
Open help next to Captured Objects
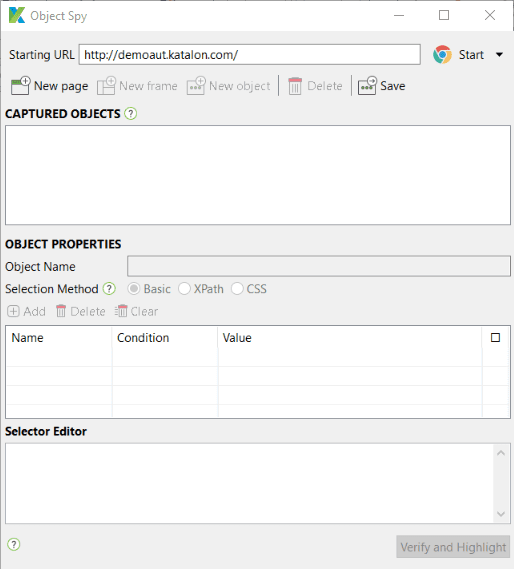pos(130,114)
